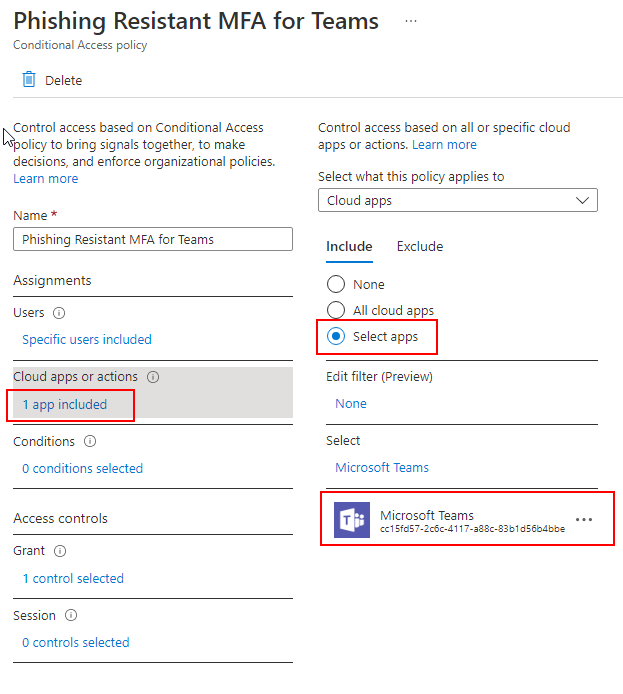Click the info icon next to Session
This screenshot has width=623, height=694.
click(x=71, y=616)
